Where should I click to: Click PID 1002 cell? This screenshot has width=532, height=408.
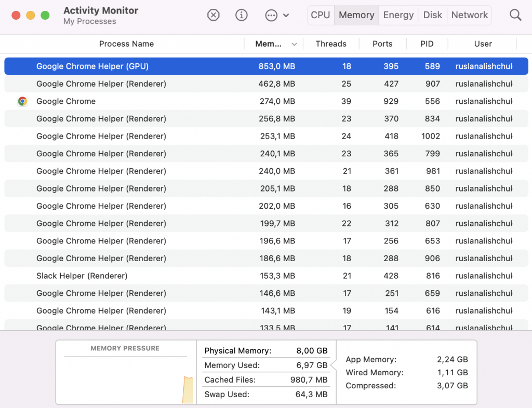click(x=431, y=136)
